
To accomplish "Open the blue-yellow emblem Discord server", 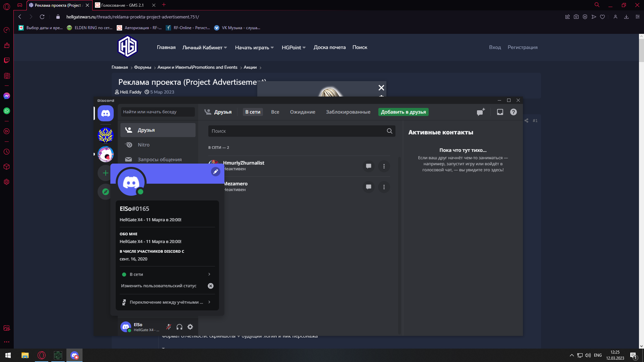I will [106, 135].
